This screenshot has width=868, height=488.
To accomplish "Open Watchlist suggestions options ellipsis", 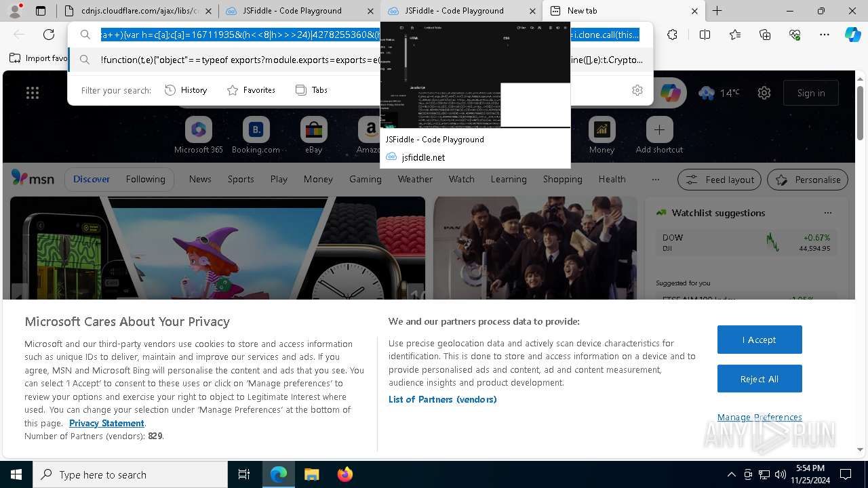I will tap(827, 212).
